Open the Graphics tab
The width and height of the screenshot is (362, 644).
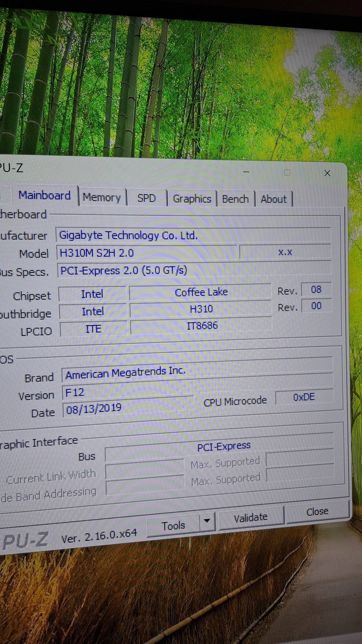[x=192, y=199]
